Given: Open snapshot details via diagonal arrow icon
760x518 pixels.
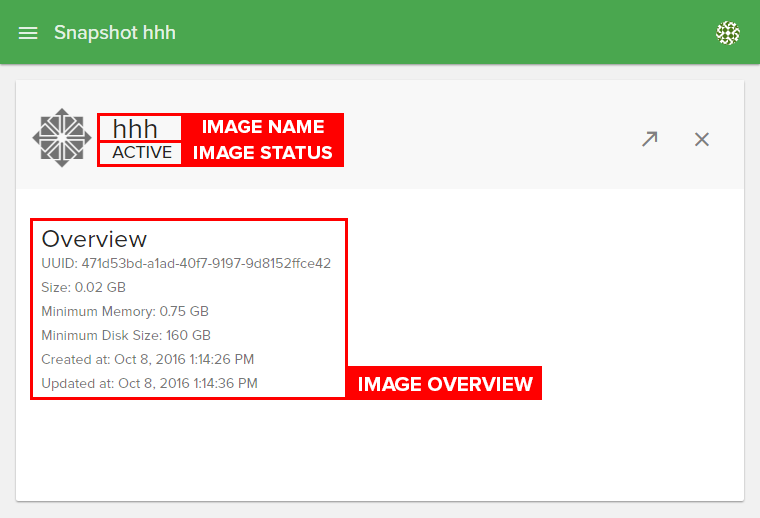Looking at the screenshot, I should tap(650, 139).
